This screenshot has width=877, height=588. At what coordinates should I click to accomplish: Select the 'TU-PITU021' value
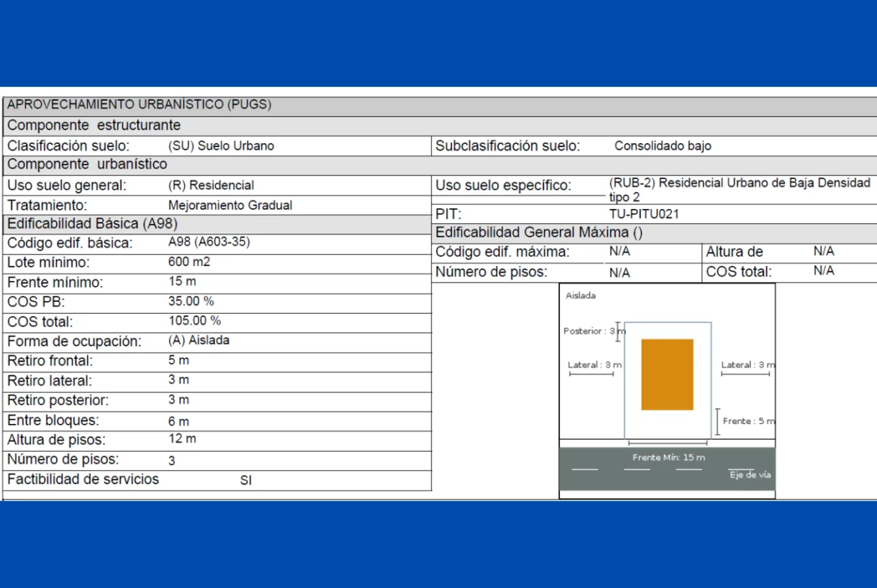[644, 214]
